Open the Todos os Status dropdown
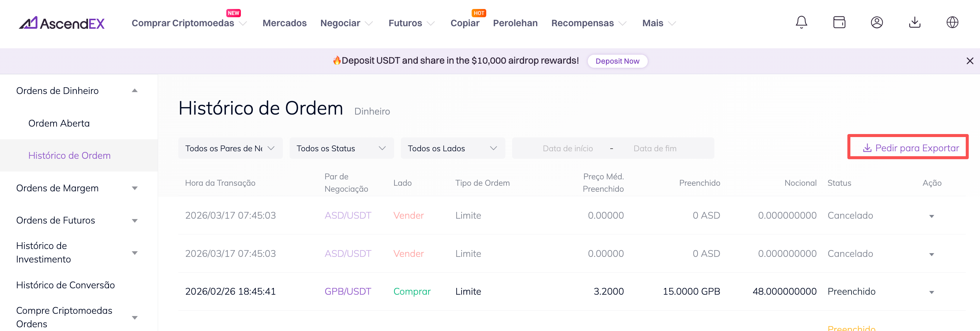980x331 pixels. 341,148
